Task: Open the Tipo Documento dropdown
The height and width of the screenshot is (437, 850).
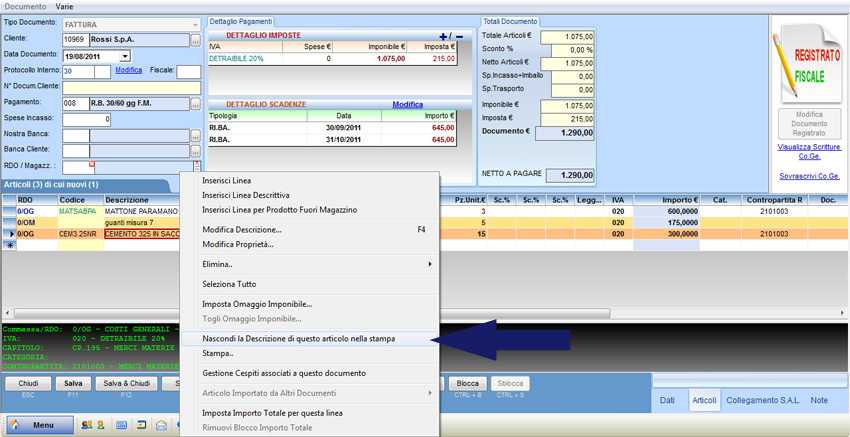Action: [x=195, y=24]
